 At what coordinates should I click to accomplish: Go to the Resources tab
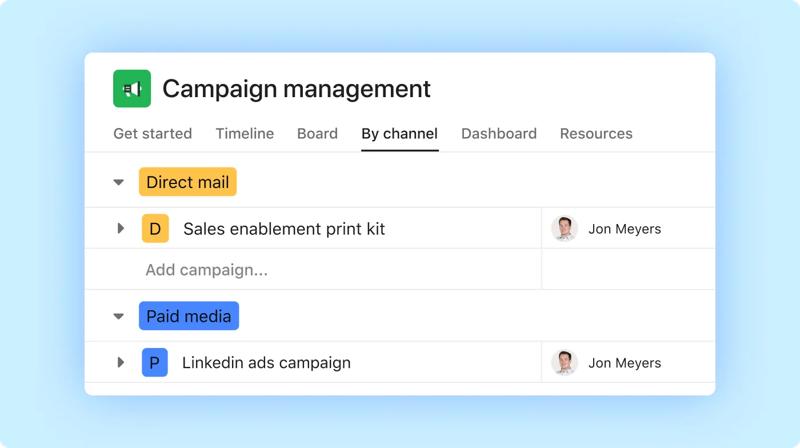pos(596,134)
